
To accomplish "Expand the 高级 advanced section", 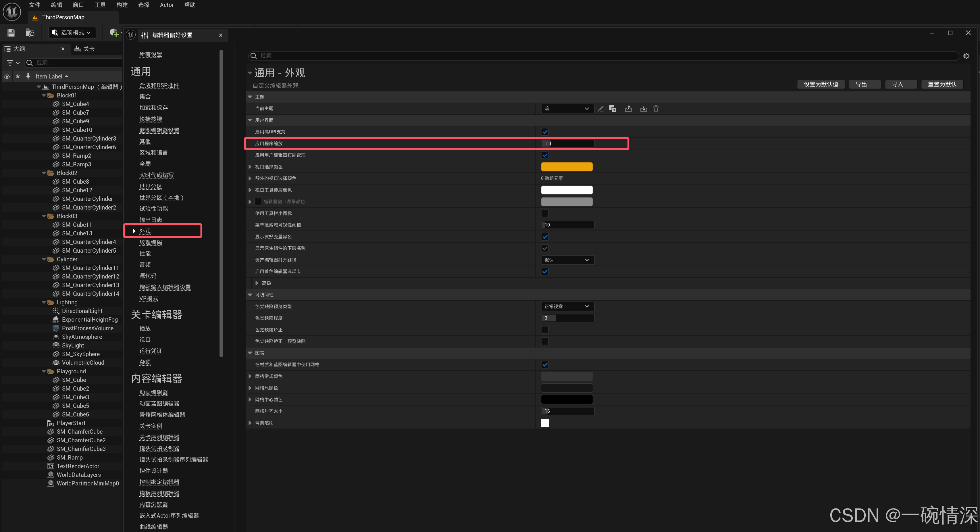I will coord(257,283).
